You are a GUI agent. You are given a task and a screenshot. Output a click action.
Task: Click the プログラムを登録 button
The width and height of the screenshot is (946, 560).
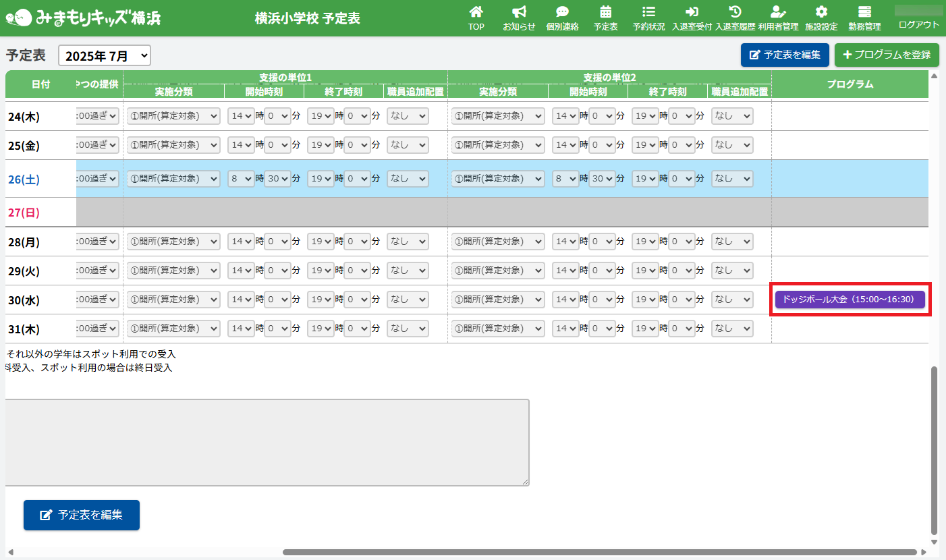[887, 55]
